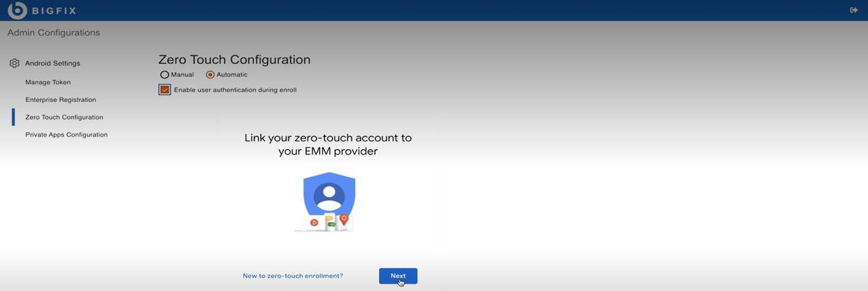Viewport: 868px width, 291px height.
Task: Click the Zero Touch Configuration page title
Action: [x=234, y=60]
